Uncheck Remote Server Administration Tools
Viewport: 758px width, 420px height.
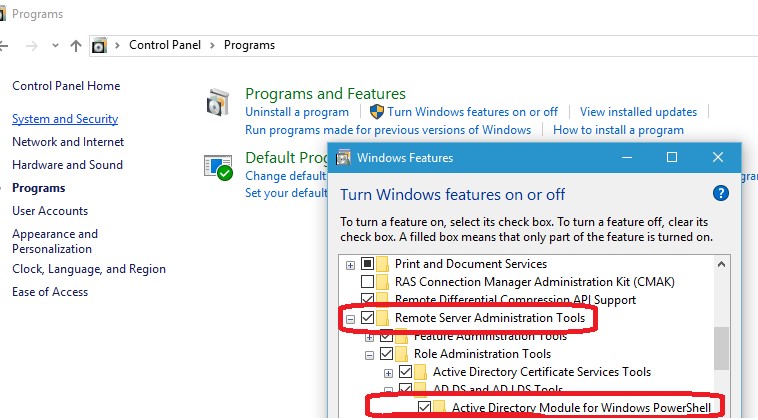[x=367, y=318]
